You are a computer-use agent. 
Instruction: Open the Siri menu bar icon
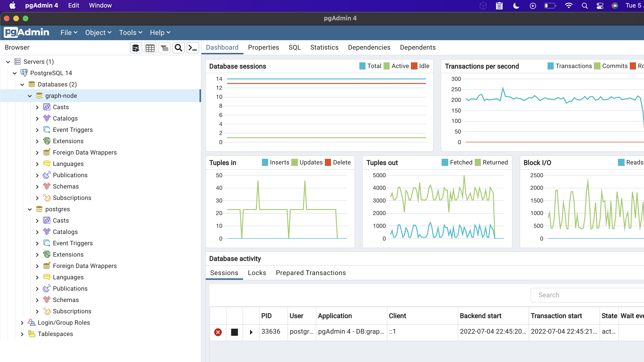click(614, 5)
